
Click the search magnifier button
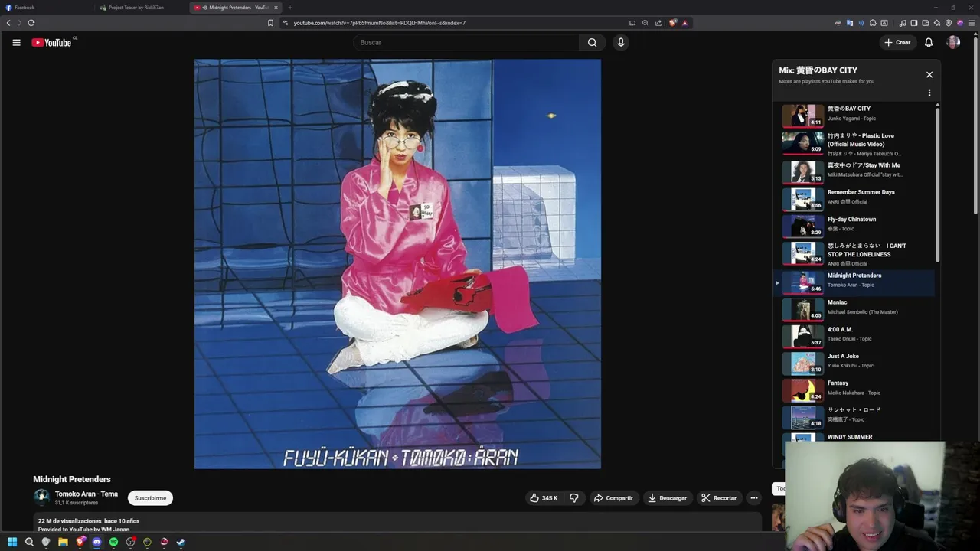point(592,43)
